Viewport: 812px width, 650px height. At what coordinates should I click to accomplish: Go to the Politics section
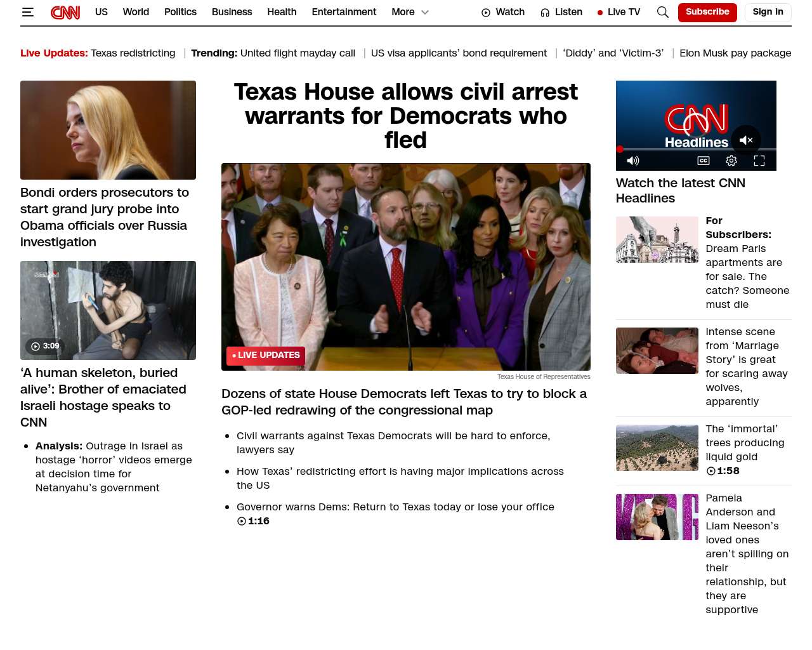(180, 12)
